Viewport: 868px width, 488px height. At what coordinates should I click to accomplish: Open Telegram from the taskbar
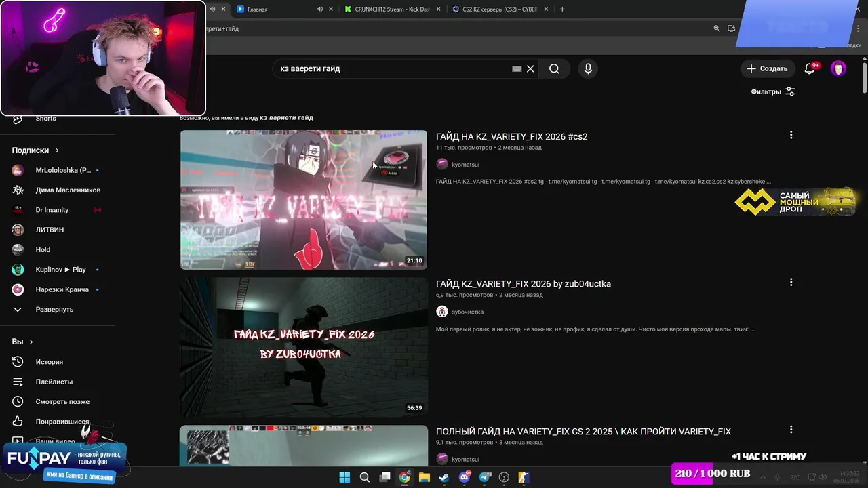(x=484, y=477)
